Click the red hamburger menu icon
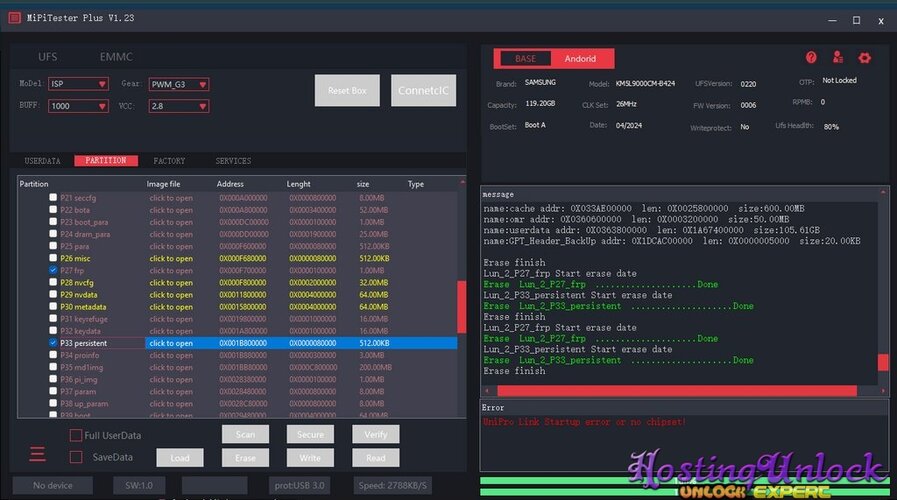The width and height of the screenshot is (897, 500). click(x=37, y=454)
